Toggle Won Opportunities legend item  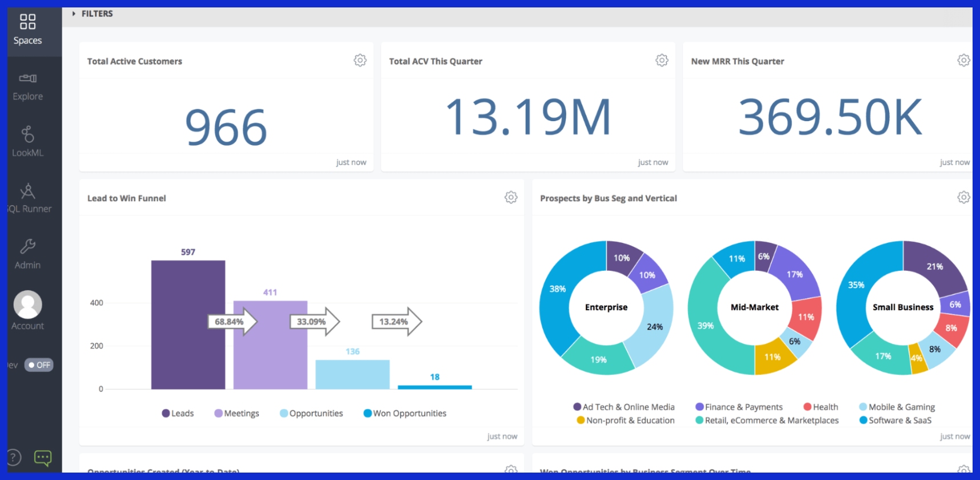pyautogui.click(x=405, y=413)
